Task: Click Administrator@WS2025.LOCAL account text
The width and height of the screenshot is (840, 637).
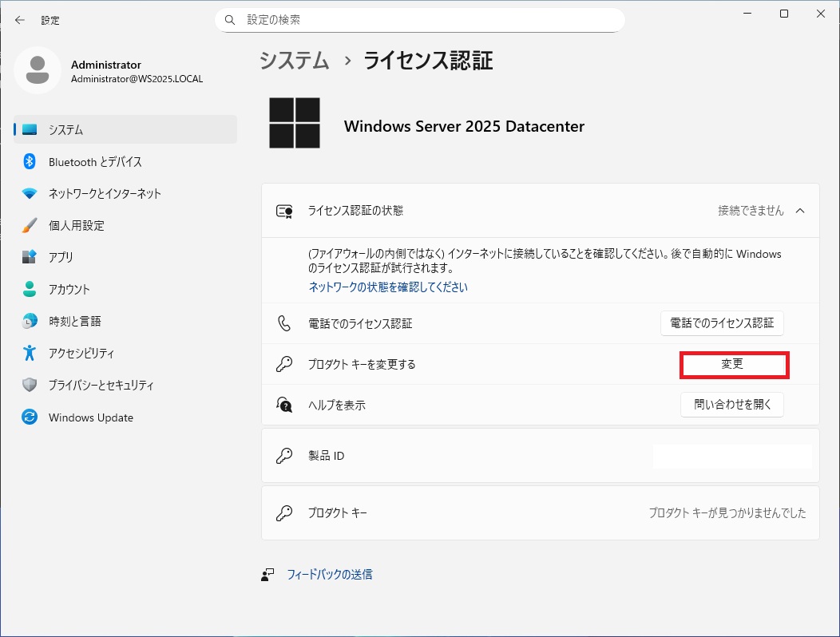Action: coord(137,79)
